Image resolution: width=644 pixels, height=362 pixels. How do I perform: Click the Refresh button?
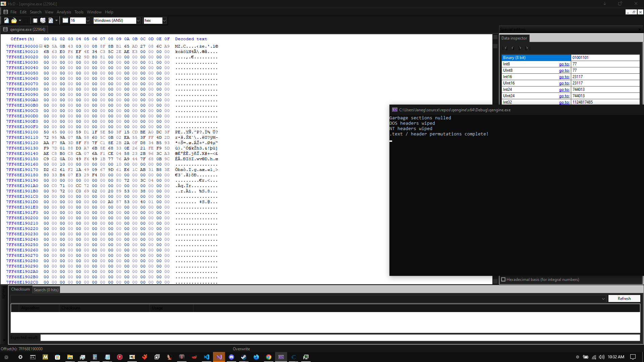point(624,299)
